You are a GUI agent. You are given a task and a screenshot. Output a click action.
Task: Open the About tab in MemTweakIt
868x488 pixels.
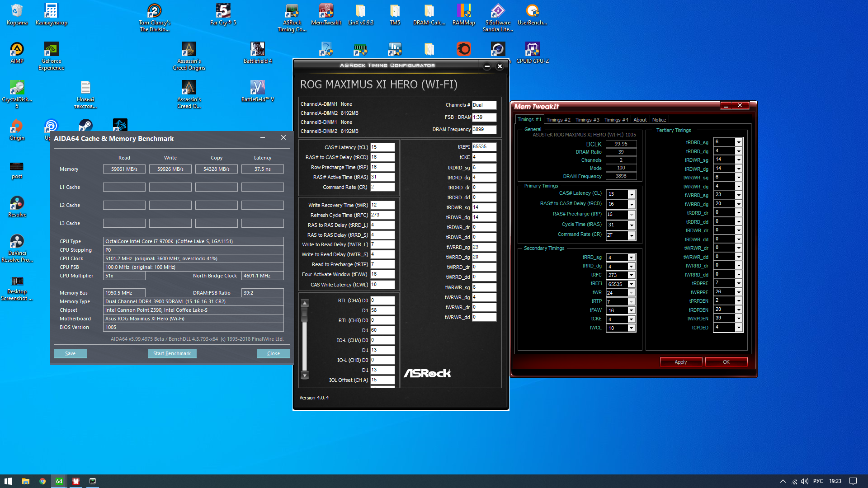[640, 120]
